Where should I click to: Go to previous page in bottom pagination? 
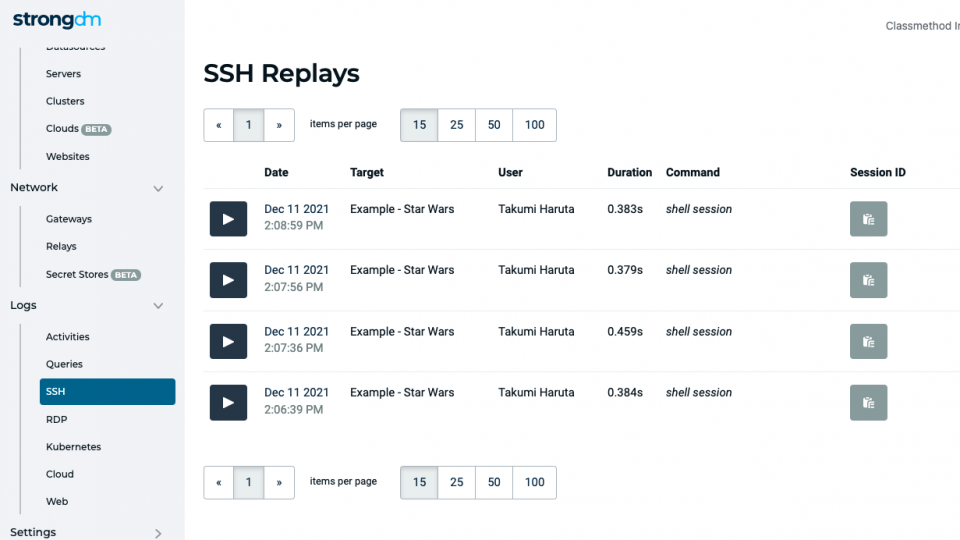tap(219, 482)
